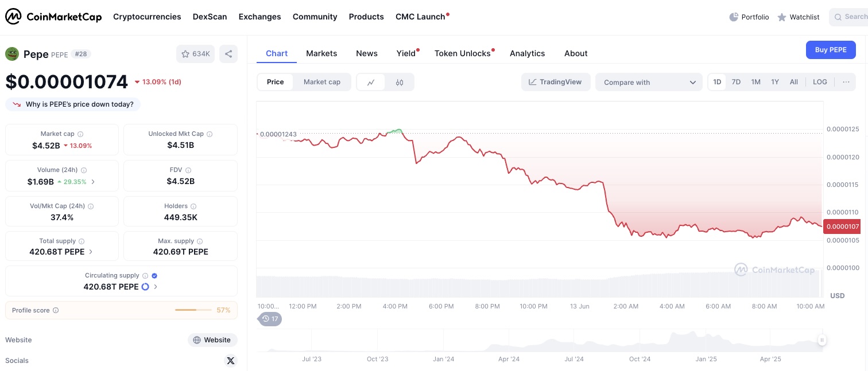Open the CMC Launch menu item

[421, 17]
